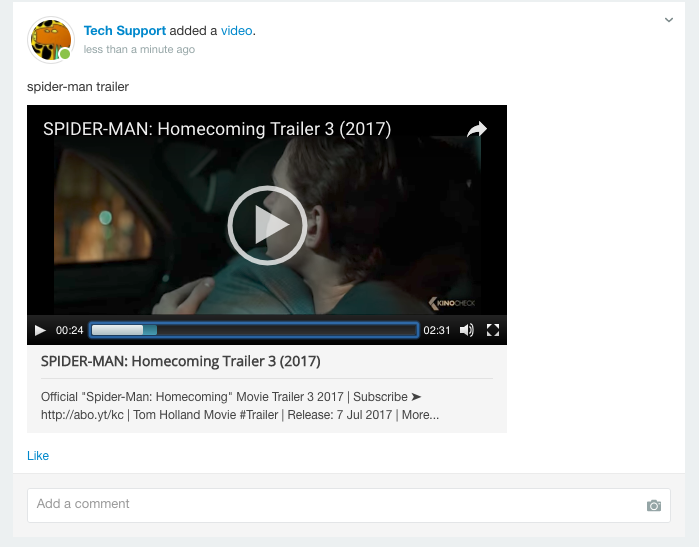Mute the video using the speaker icon
Viewport: 699px width, 547px height.
coord(467,330)
